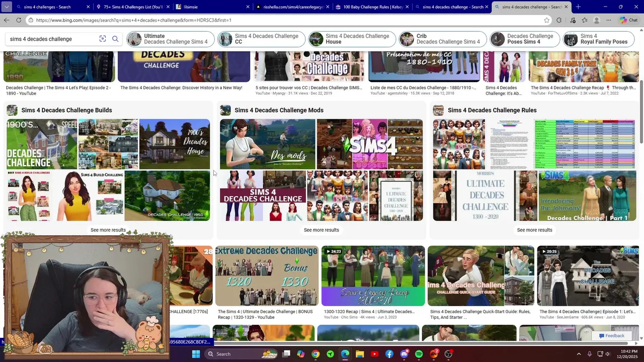Viewport: 644px width, 362px height.
Task: Reload the current Bing page
Action: pos(19,20)
